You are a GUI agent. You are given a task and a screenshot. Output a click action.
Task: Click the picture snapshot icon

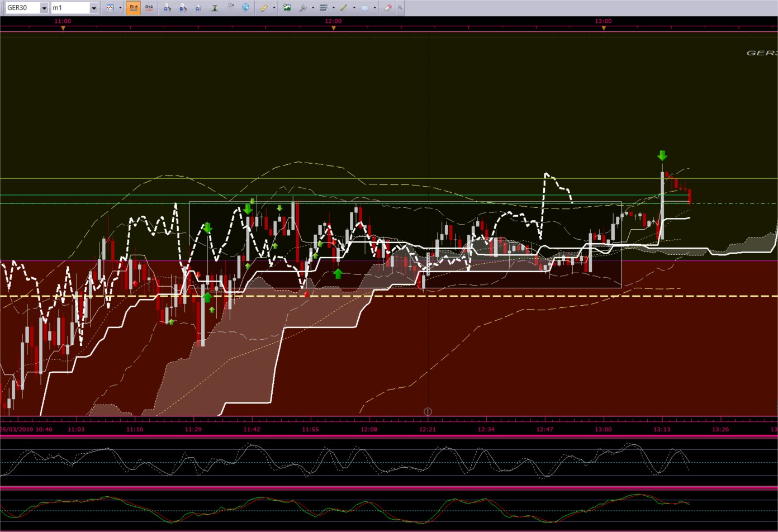tap(287, 7)
